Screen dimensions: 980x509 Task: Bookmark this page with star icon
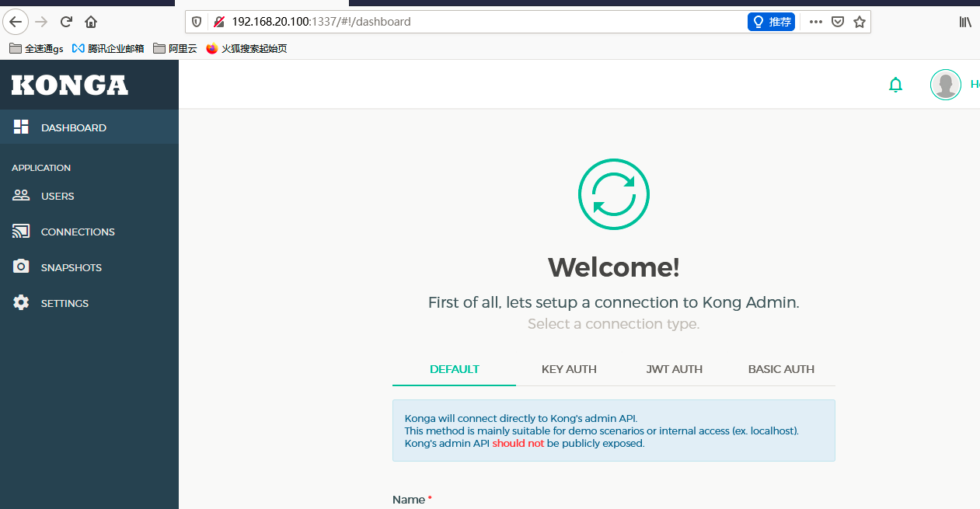tap(860, 22)
